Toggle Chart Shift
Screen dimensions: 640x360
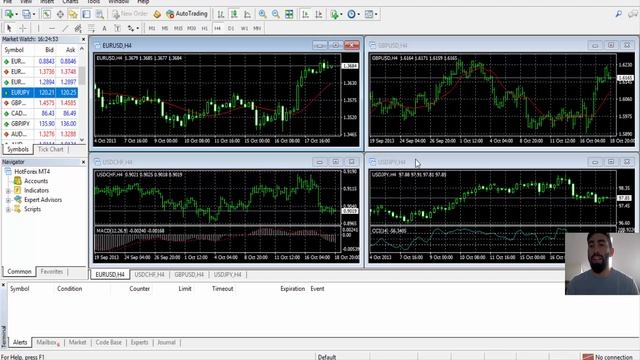[x=319, y=14]
